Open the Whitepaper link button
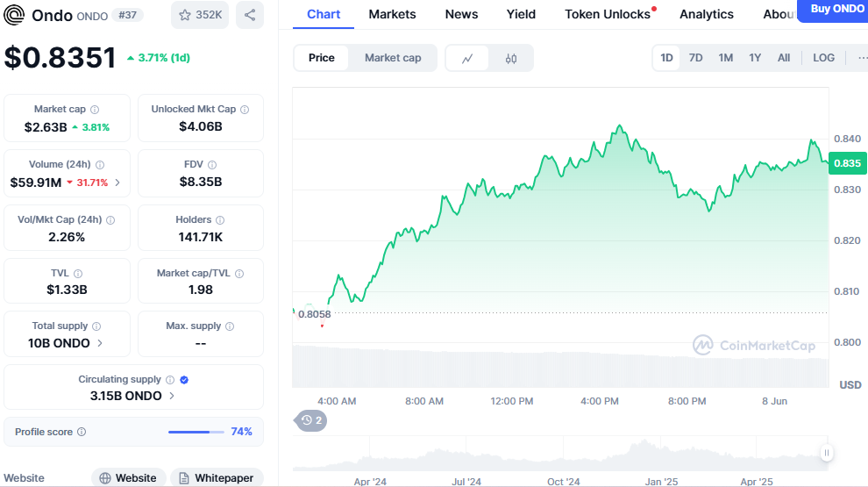 coord(217,477)
